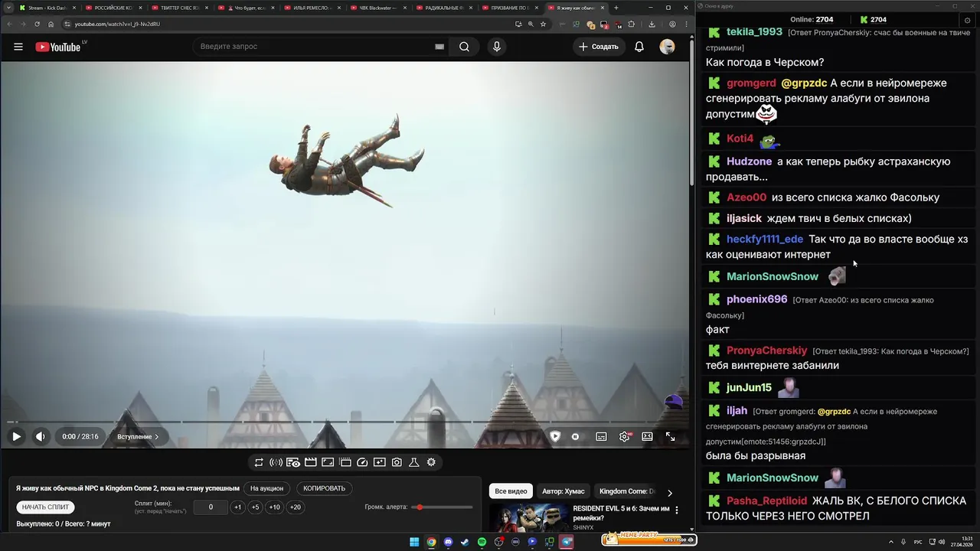The height and width of the screenshot is (551, 980).
Task: Add +5 minutes to split
Action: (x=255, y=507)
